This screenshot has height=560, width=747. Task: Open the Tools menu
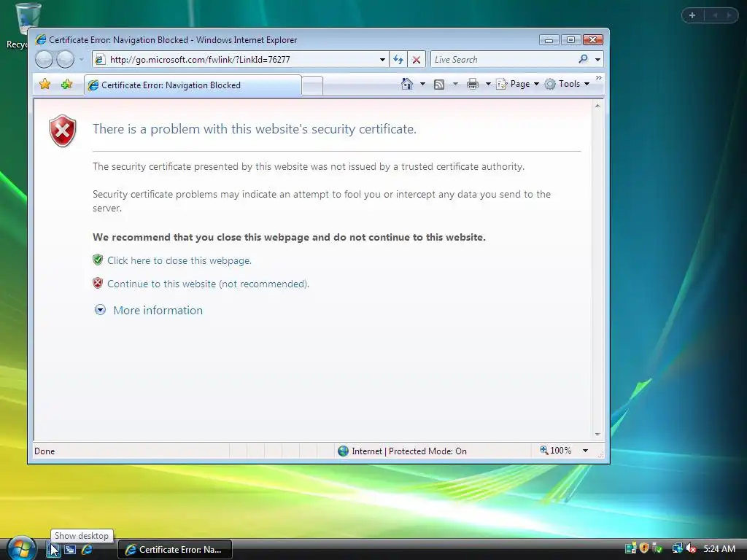pos(567,84)
